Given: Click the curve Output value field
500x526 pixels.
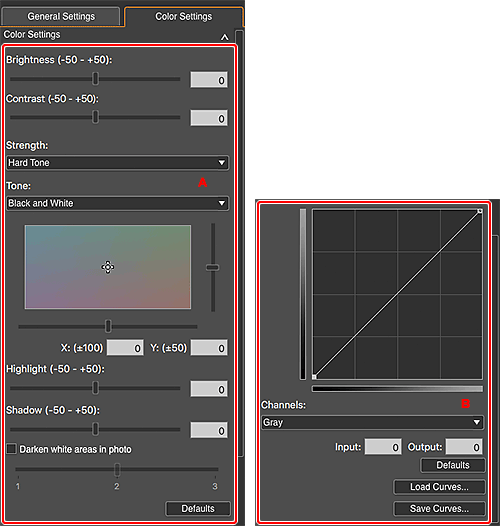Looking at the screenshot, I should pyautogui.click(x=464, y=447).
